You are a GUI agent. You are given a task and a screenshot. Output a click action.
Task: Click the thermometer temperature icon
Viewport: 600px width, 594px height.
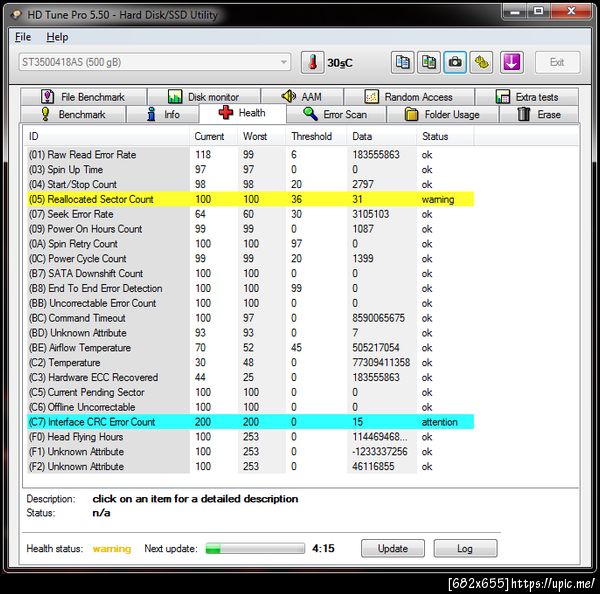coord(313,62)
